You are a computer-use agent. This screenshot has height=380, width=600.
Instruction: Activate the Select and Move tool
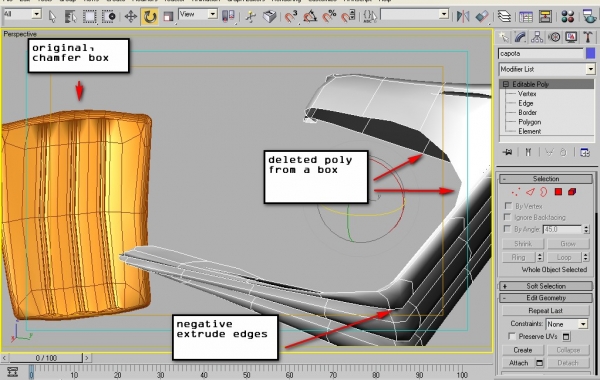(x=130, y=16)
